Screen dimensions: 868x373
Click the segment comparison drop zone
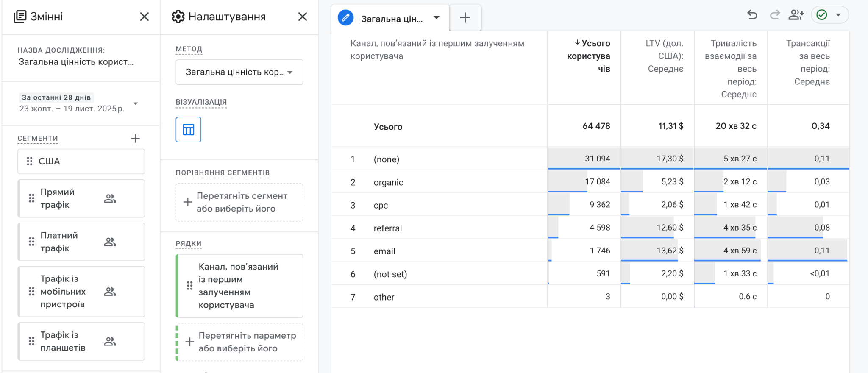[x=239, y=202]
